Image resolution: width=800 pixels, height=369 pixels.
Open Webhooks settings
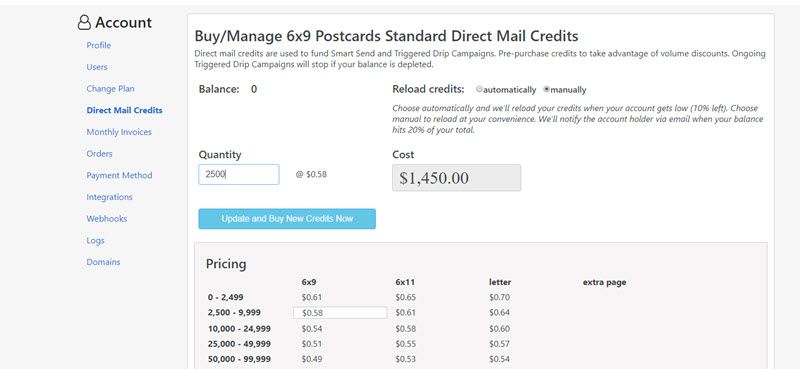pos(107,218)
